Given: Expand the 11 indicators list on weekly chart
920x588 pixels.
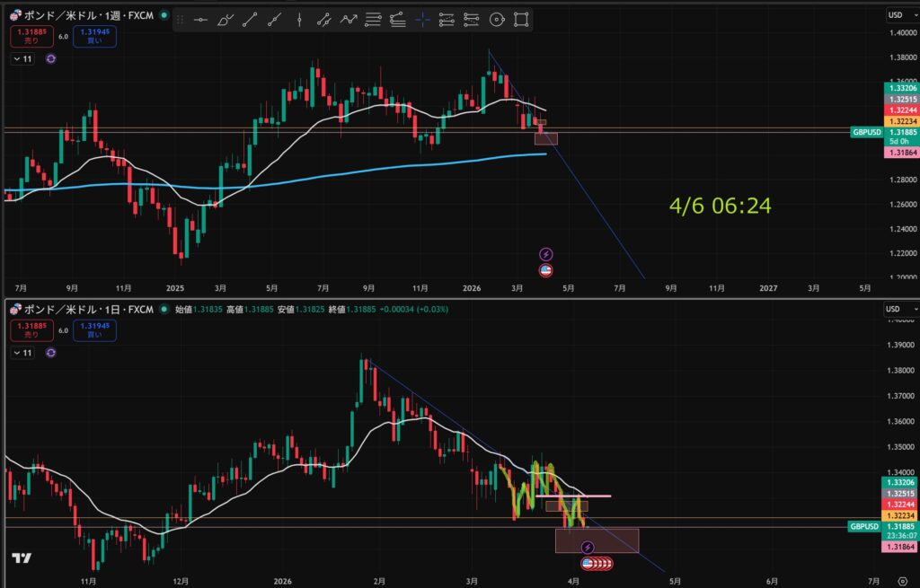Looking at the screenshot, I should (x=22, y=58).
